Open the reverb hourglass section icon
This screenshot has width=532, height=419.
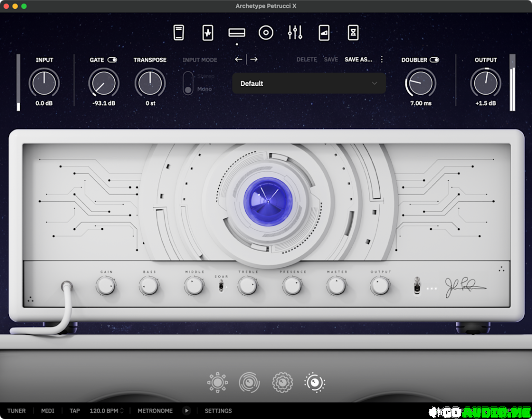(353, 32)
